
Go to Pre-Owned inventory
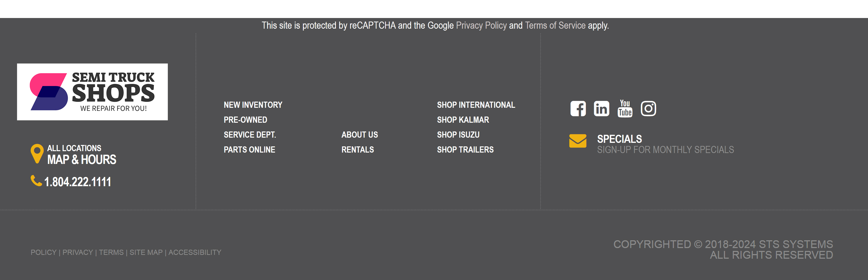[x=245, y=120]
